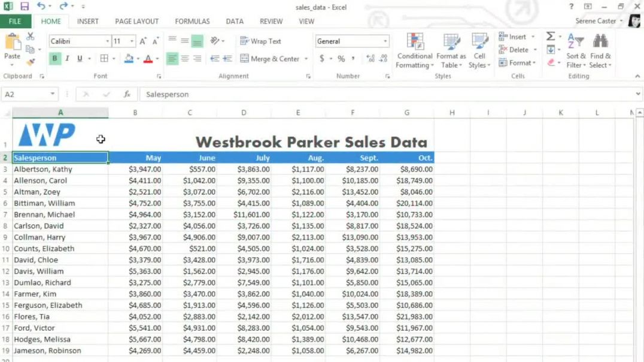
Task: Copy selection using the Copy icon
Action: [x=30, y=49]
